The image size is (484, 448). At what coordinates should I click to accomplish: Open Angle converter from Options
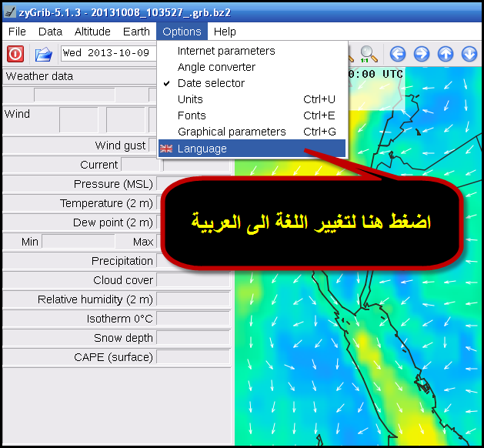[252, 67]
